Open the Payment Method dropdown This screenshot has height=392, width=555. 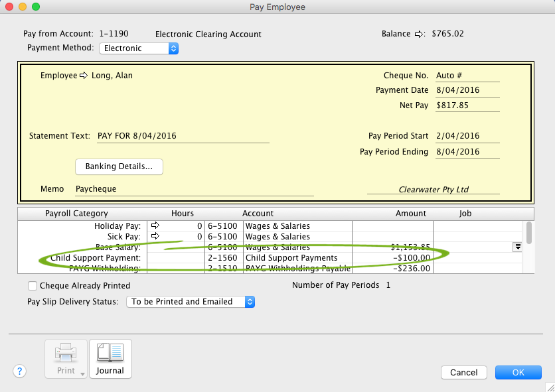pyautogui.click(x=139, y=48)
